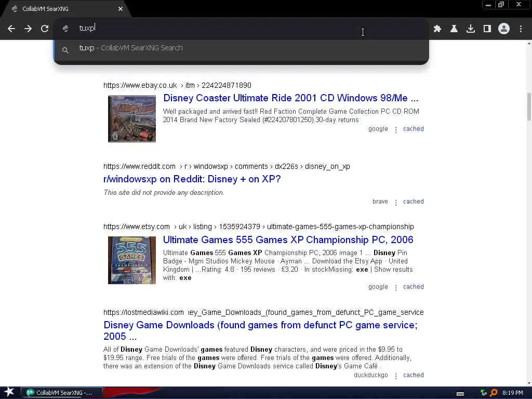Image resolution: width=532 pixels, height=399 pixels.
Task: Open options dots on lostmediawiki result
Action: 395,376
